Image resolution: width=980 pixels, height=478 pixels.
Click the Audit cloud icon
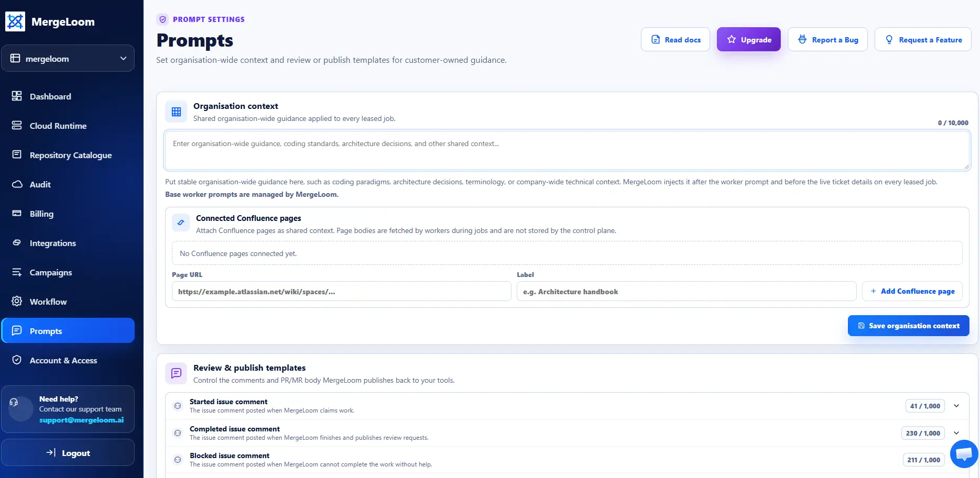(17, 184)
